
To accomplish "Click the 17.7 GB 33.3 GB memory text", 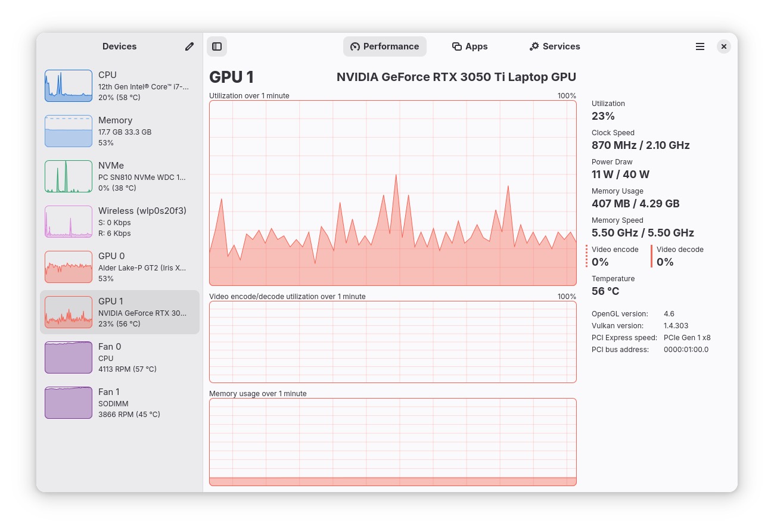I will (x=125, y=132).
